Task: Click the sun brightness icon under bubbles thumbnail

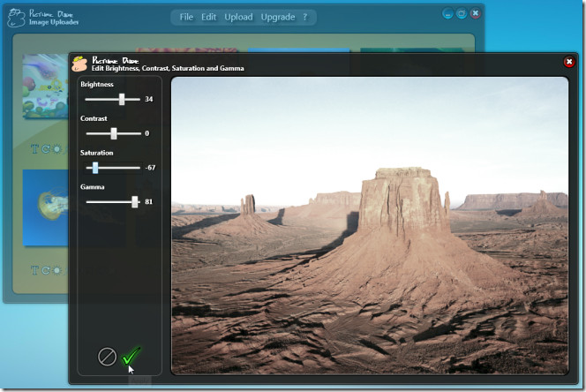Action: coord(56,149)
